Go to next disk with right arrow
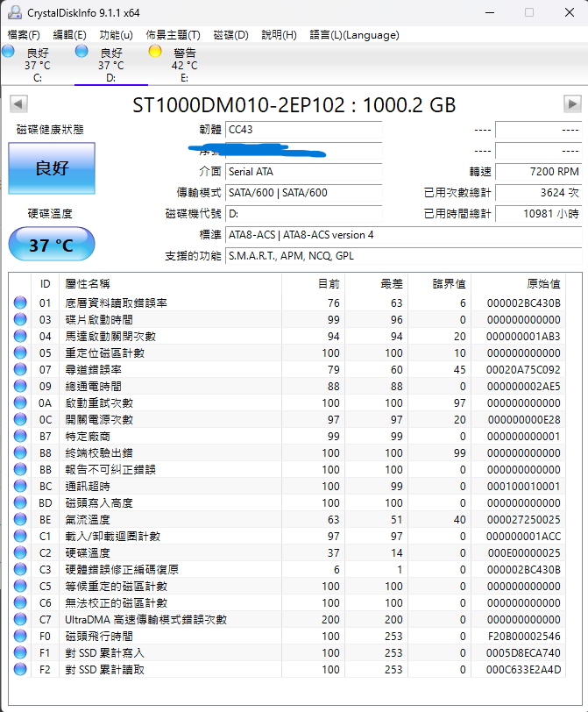 [x=572, y=104]
